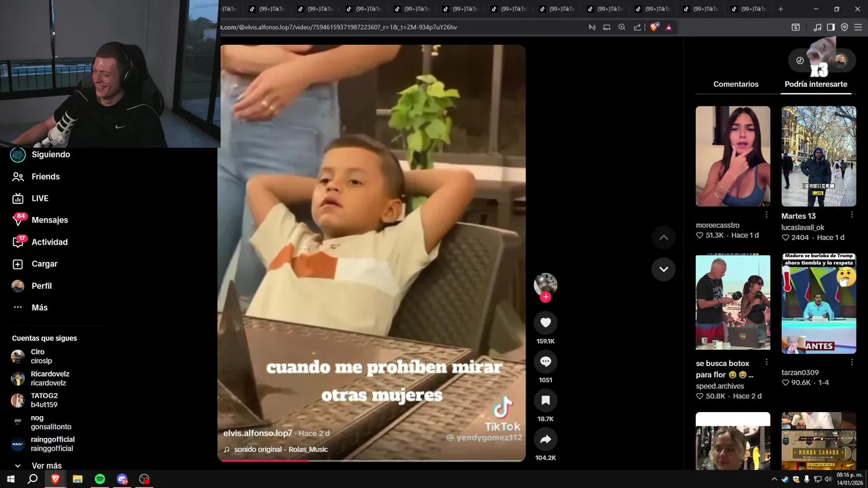
Task: Go to the previous video with the up arrow
Action: [x=663, y=237]
